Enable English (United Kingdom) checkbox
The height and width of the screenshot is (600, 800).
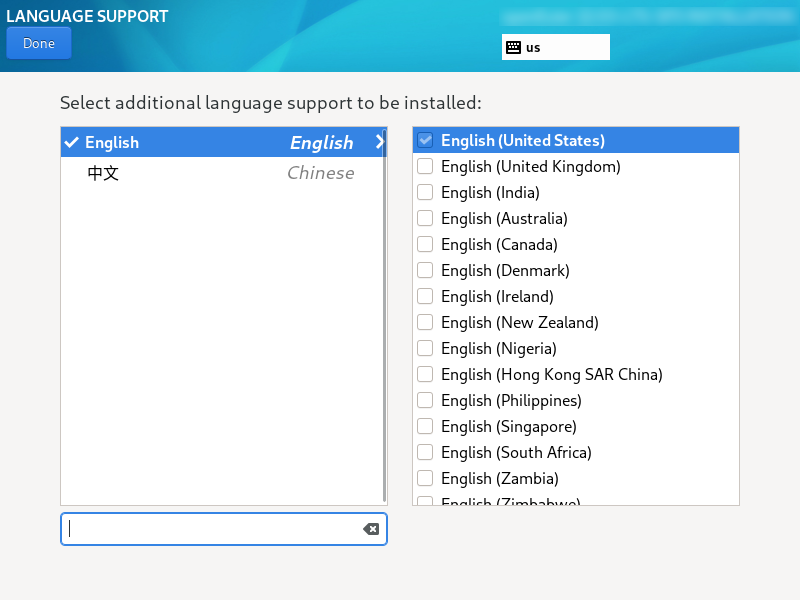pyautogui.click(x=425, y=167)
